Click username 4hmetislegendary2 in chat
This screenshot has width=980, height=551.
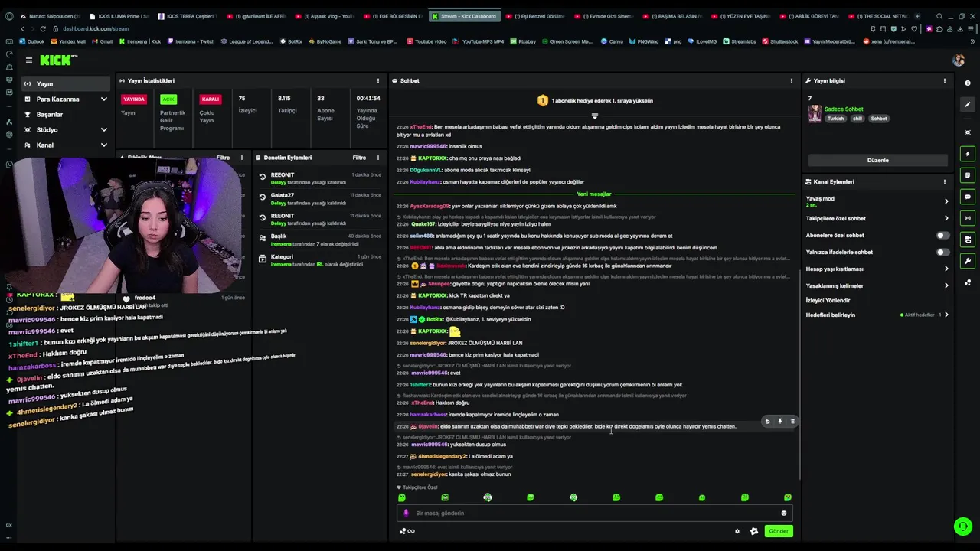click(442, 456)
